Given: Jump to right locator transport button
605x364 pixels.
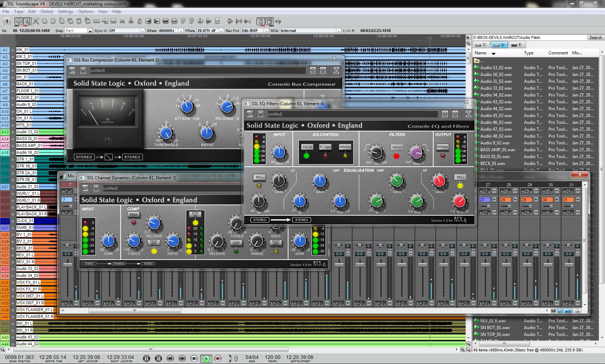Looking at the screenshot, I should point(158,358).
